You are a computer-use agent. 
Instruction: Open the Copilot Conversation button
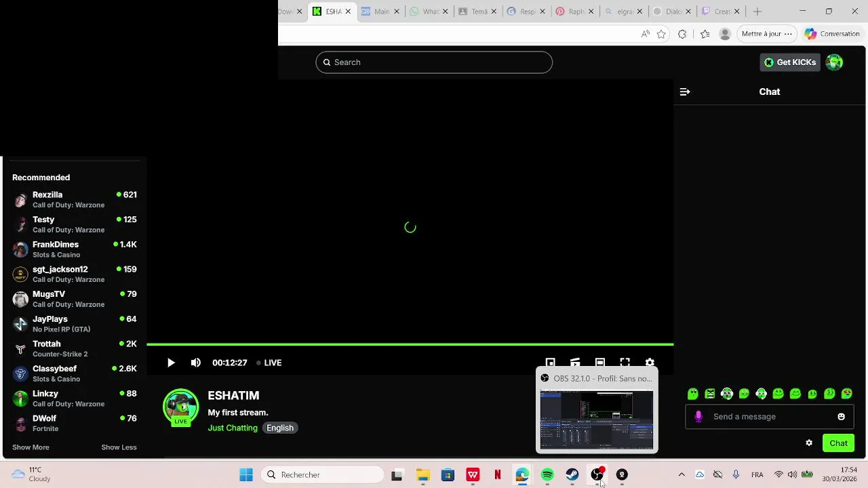pyautogui.click(x=832, y=34)
